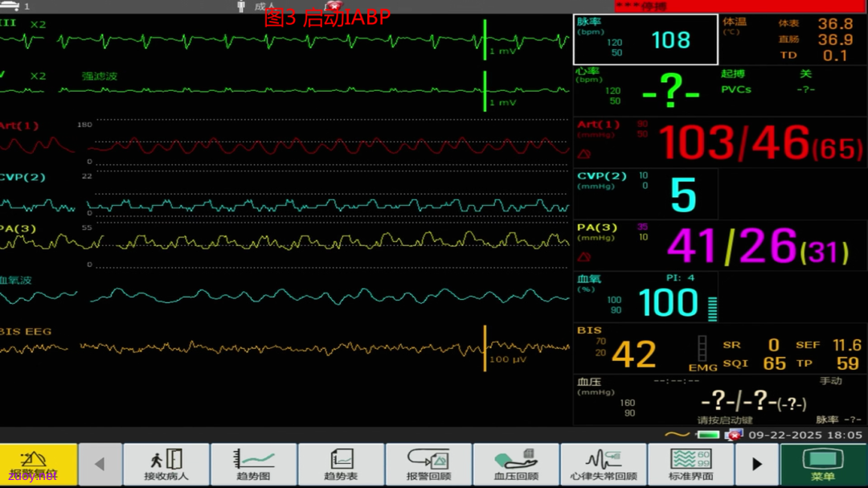This screenshot has height=488, width=868.
Task: Open the temperature (体温) parameter area
Action: coord(792,39)
